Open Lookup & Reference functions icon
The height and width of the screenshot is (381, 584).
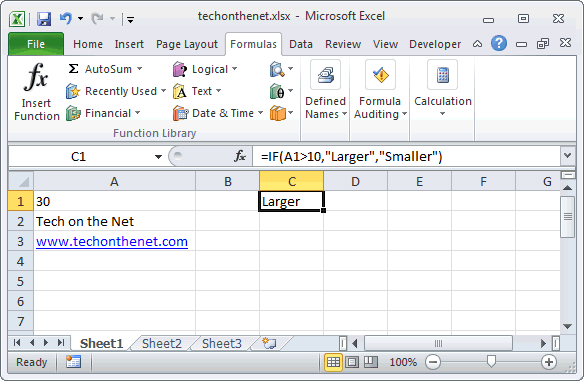pyautogui.click(x=281, y=69)
